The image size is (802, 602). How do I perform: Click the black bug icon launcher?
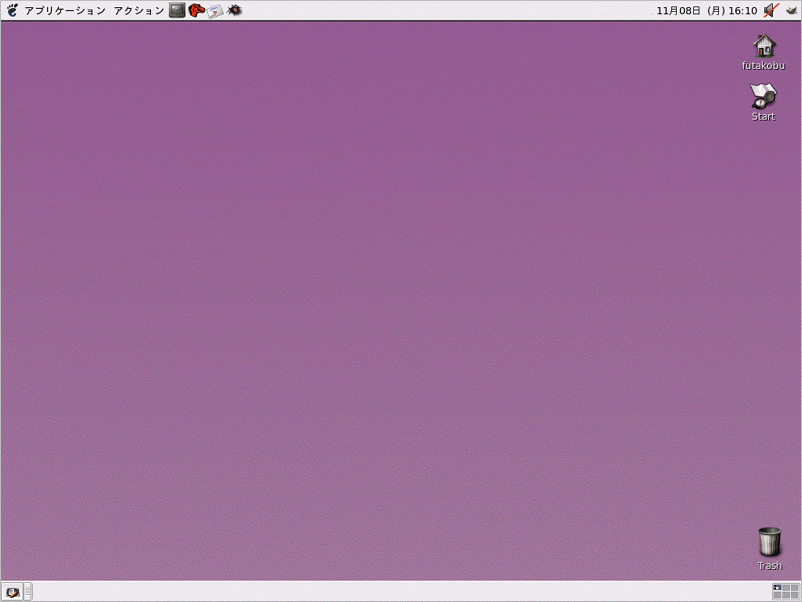click(x=234, y=10)
